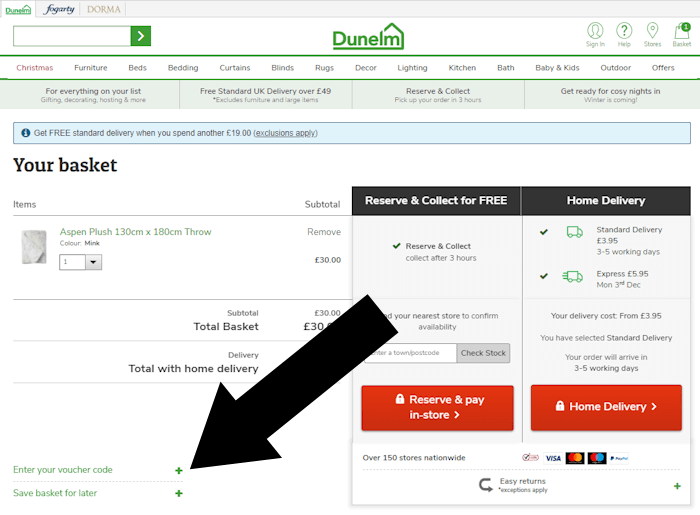Open the Lighting menu
This screenshot has width=700, height=515.
coord(412,68)
